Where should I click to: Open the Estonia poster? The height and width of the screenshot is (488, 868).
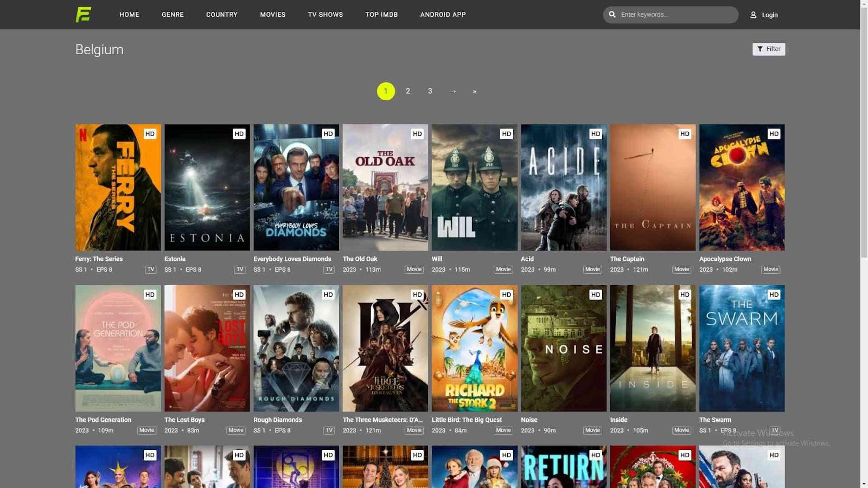tap(207, 188)
